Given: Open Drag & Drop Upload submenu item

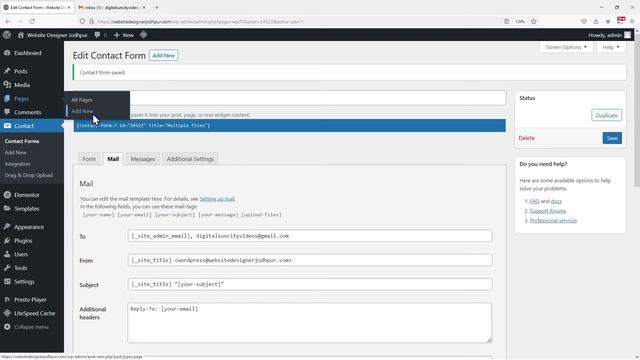Looking at the screenshot, I should [29, 175].
